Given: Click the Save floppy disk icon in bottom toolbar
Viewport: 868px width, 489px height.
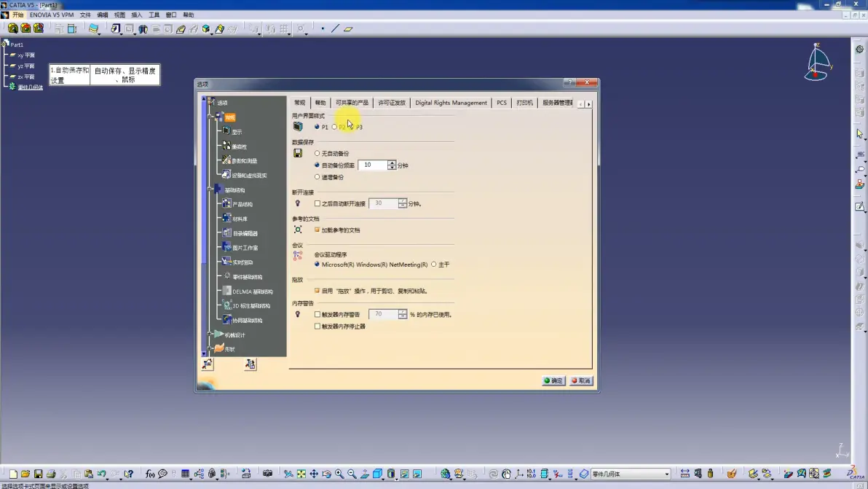Looking at the screenshot, I should coord(38,474).
